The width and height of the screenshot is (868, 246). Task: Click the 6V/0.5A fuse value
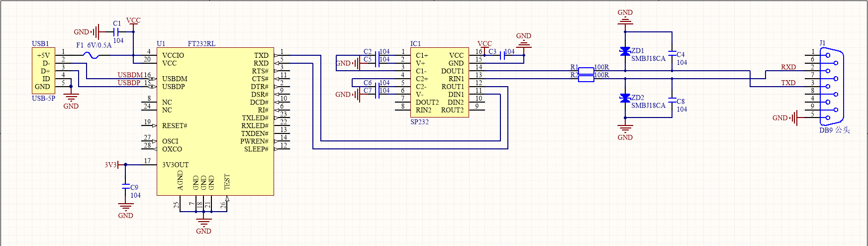click(x=99, y=45)
